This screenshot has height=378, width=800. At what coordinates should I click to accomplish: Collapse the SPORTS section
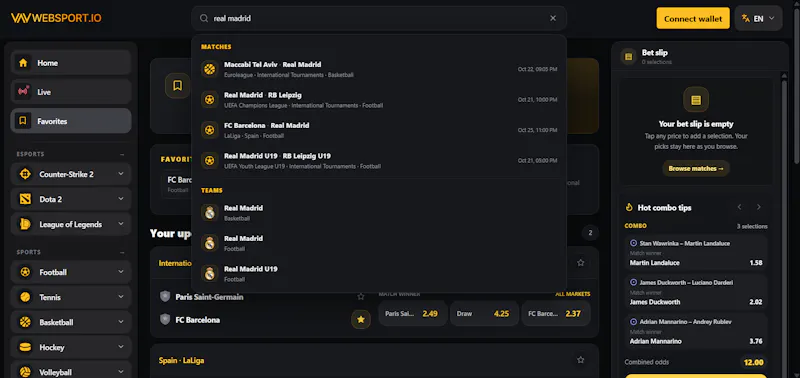(122, 252)
